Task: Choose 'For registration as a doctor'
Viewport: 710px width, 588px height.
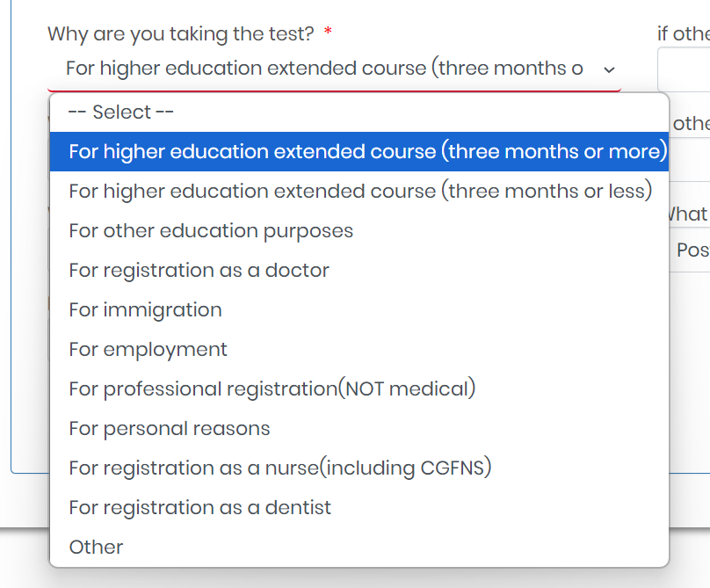Action: coord(199,270)
